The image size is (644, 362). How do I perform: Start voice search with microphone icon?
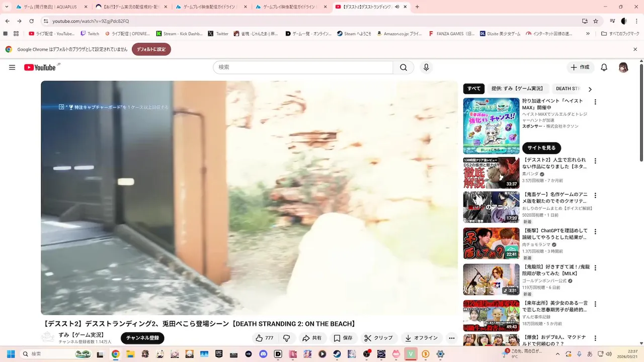pyautogui.click(x=426, y=67)
